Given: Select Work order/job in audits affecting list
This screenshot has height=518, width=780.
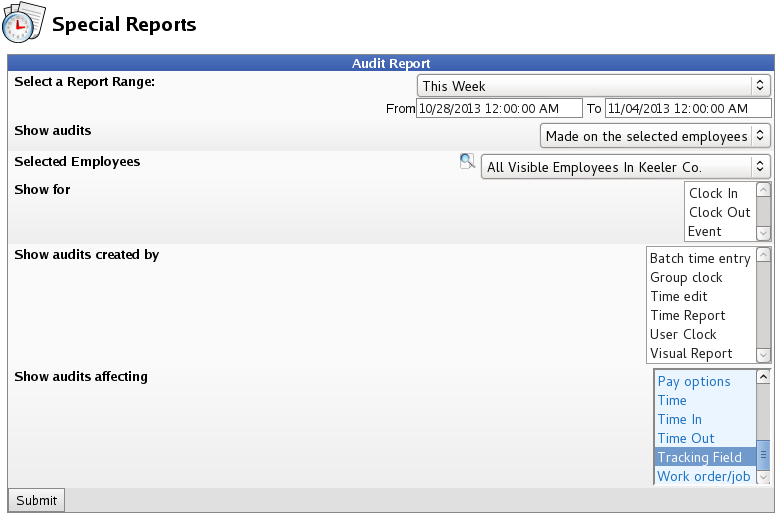Looking at the screenshot, I should pos(705,476).
